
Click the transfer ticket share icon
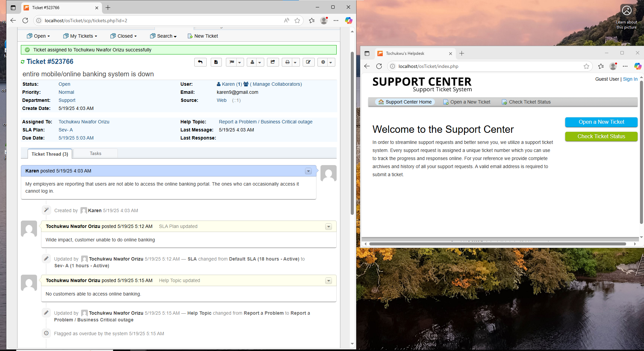(x=273, y=62)
